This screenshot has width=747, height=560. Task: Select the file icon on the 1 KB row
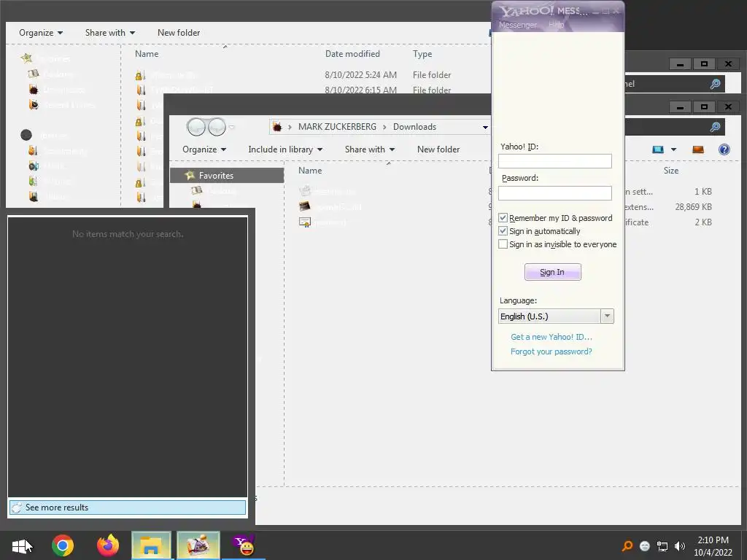[x=305, y=191]
